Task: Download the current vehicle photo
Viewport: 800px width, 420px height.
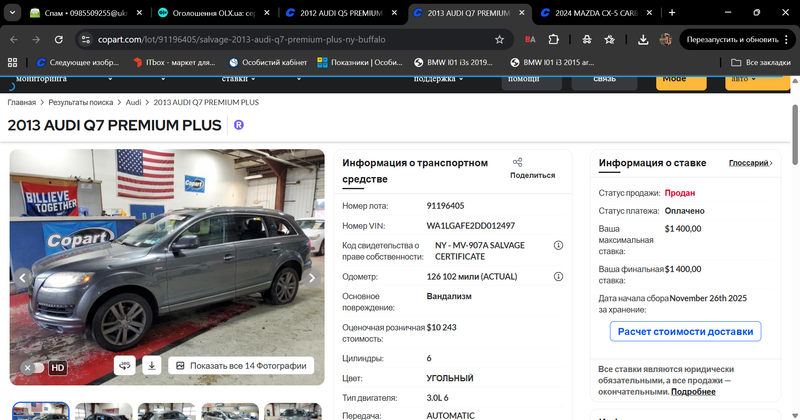Action: (x=152, y=365)
